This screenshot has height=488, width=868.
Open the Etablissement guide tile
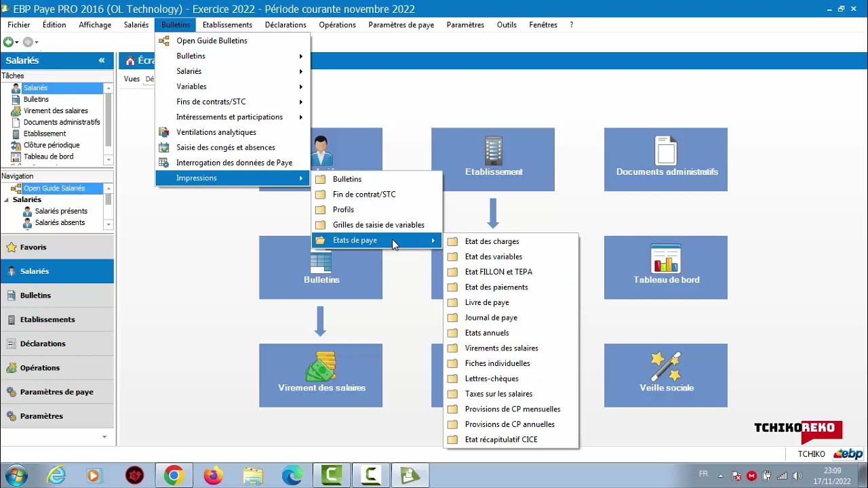[493, 159]
